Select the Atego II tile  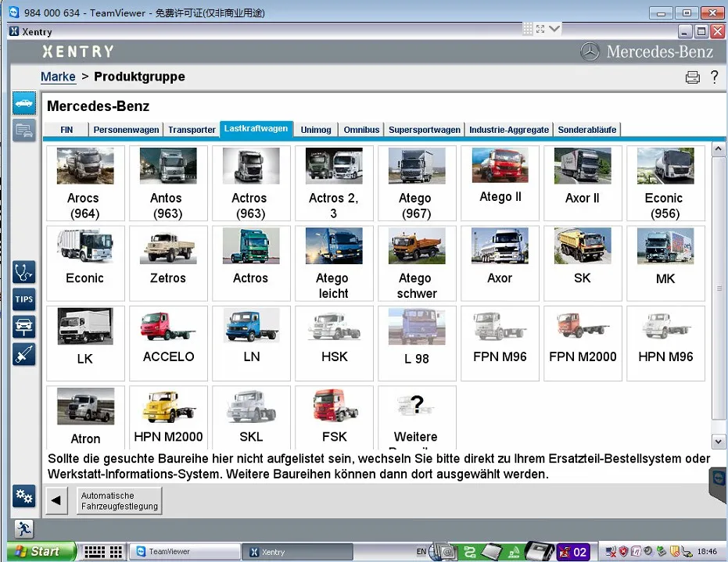pyautogui.click(x=500, y=184)
